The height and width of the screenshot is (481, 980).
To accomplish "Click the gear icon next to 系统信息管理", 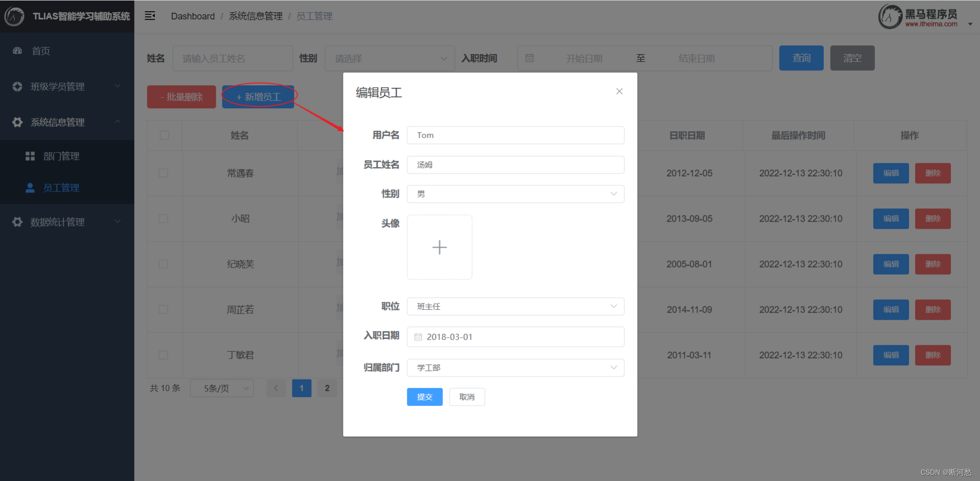I will point(17,122).
